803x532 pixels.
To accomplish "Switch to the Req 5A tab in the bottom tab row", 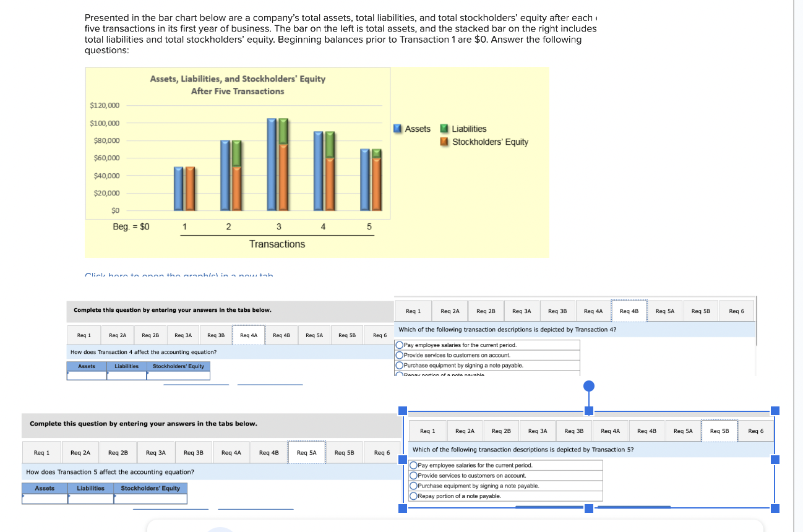I will (x=307, y=452).
